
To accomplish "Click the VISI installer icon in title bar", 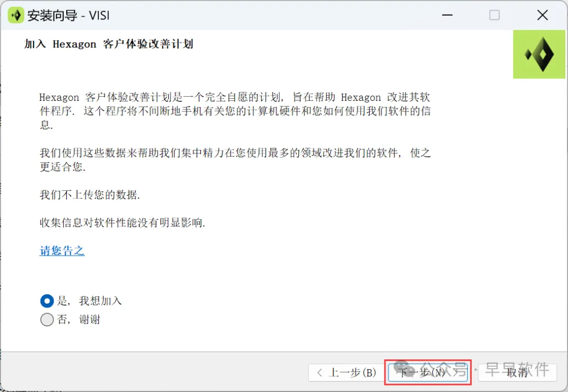I will (x=16, y=15).
